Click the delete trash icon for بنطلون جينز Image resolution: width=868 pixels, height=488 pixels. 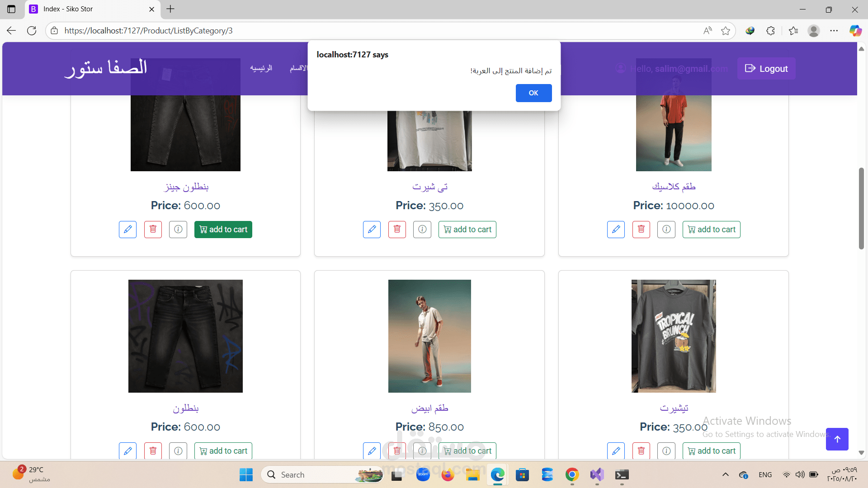153,230
